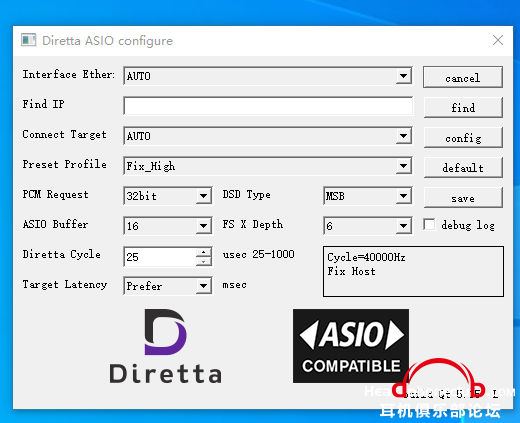
Task: Click the 'Diretta ASIO configure' title text
Action: tap(107, 41)
